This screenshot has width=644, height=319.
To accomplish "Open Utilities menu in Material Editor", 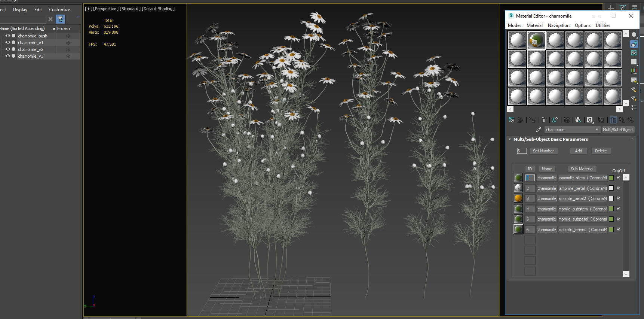I will [x=603, y=25].
